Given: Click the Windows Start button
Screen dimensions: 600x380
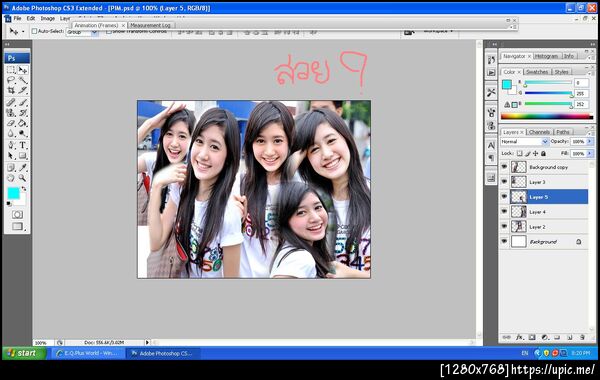Looking at the screenshot, I should click(24, 353).
